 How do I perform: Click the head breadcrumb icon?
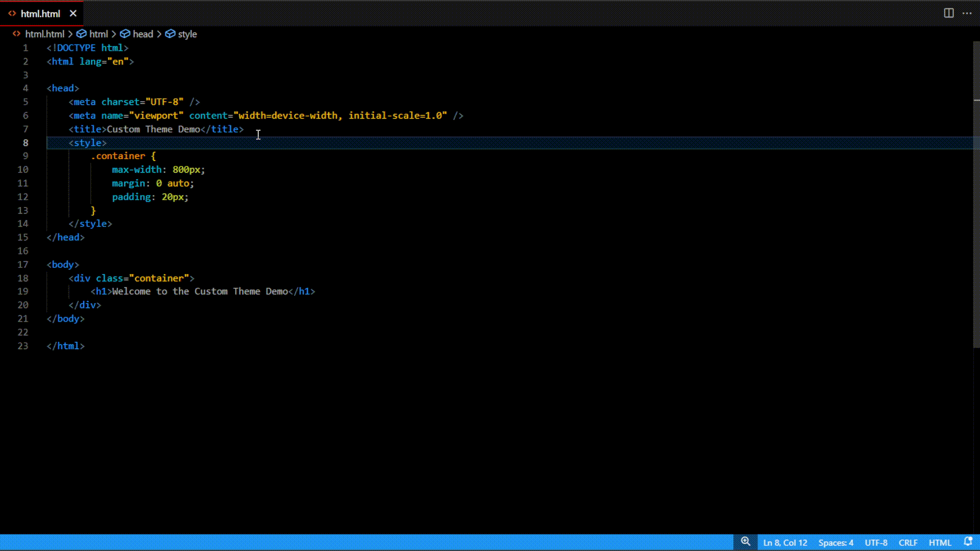coord(125,34)
